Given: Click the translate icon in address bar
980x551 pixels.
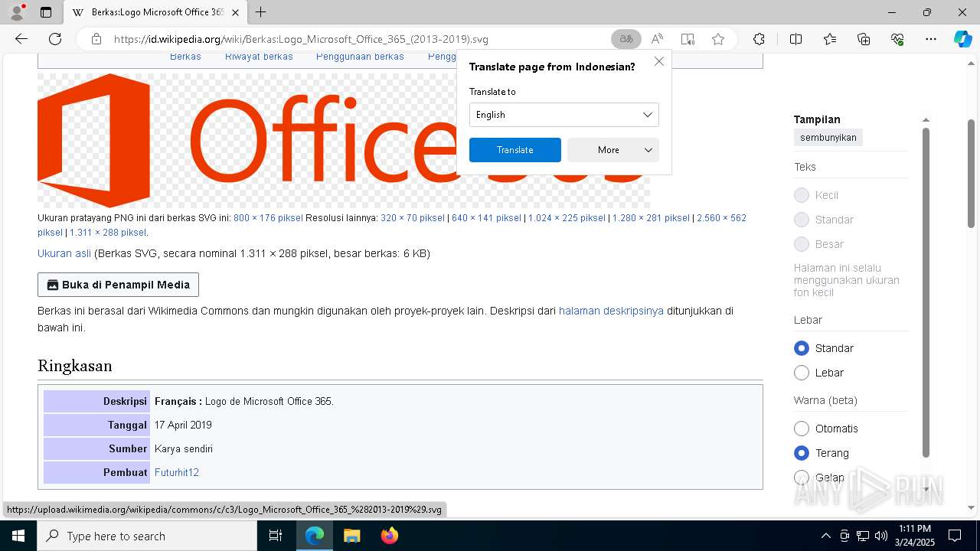Looking at the screenshot, I should click(626, 39).
